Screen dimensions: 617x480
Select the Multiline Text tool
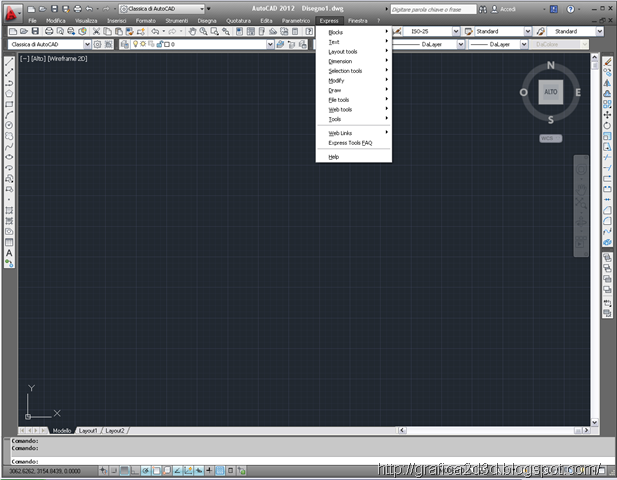9,253
